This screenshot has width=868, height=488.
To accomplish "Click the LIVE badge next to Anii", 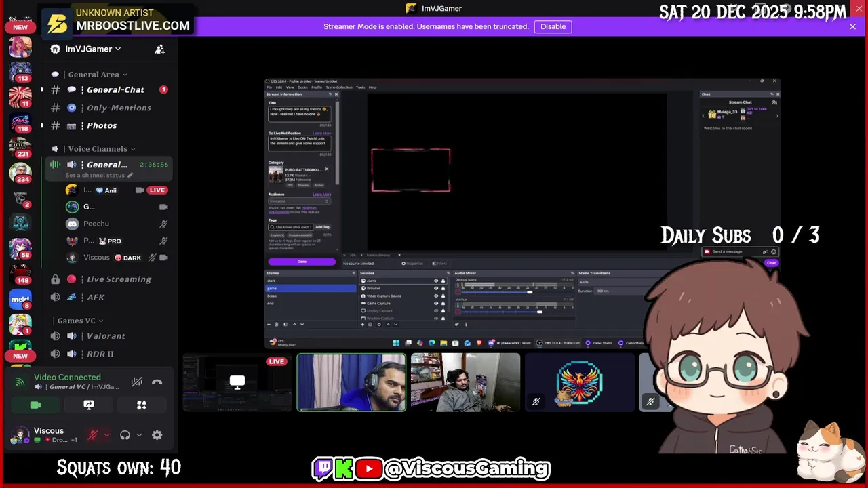I will pos(157,190).
